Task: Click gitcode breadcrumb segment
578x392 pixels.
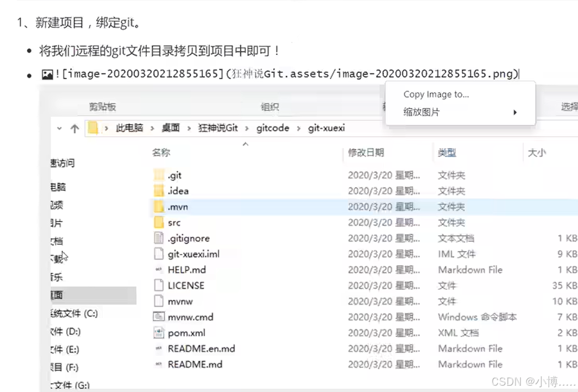Action: coord(273,128)
